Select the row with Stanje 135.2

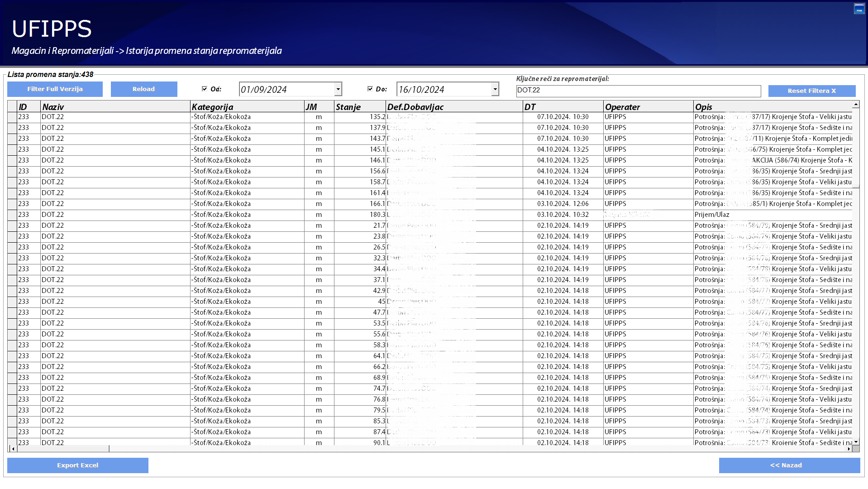click(430, 117)
